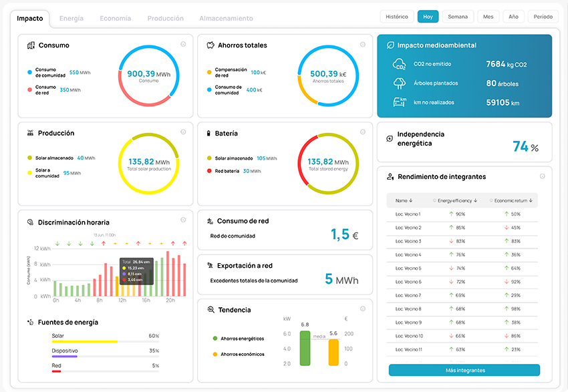Choose the Histórico time range
The height and width of the screenshot is (392, 568).
[x=397, y=17]
